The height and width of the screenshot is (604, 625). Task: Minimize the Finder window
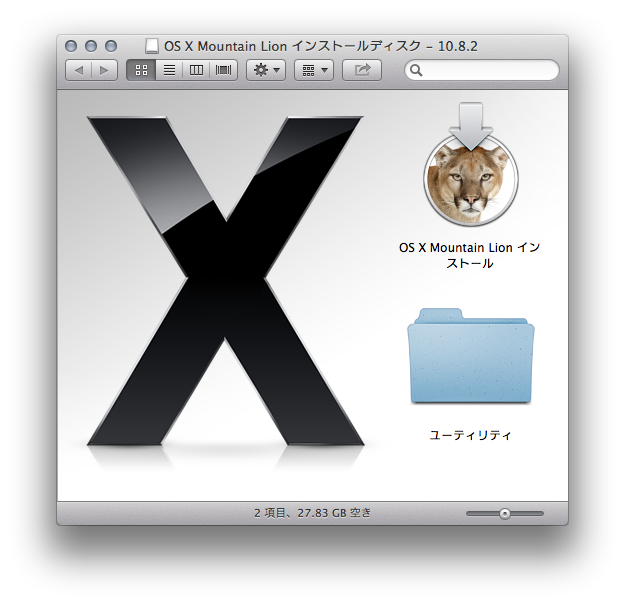[x=91, y=46]
